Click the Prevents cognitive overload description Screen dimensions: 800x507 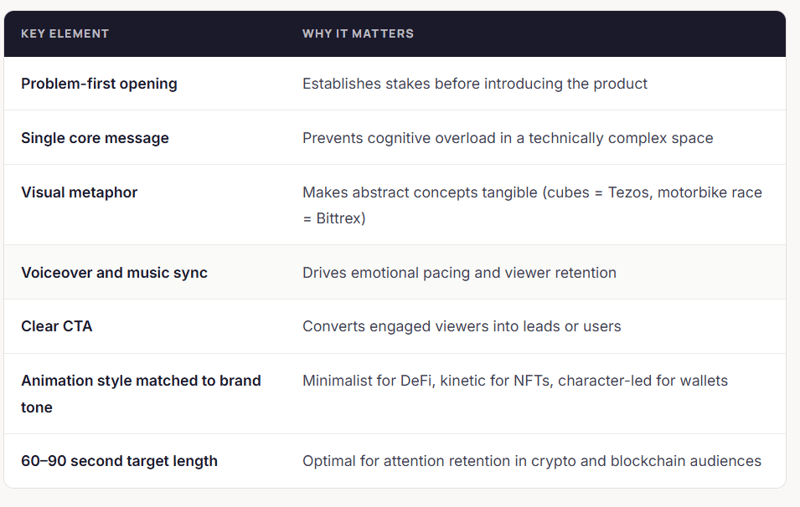(508, 138)
